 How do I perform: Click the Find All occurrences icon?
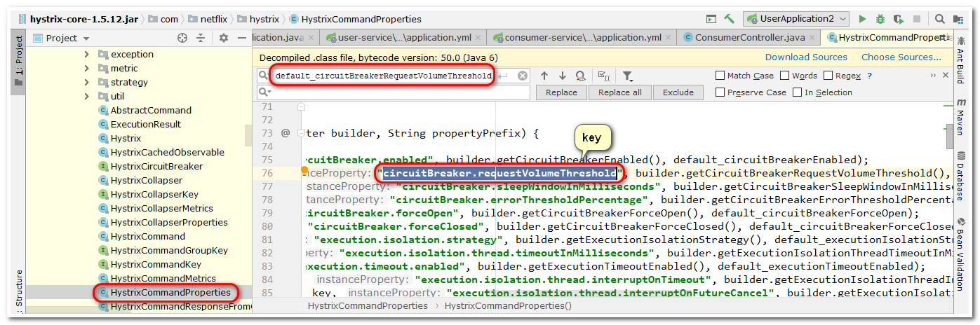click(x=581, y=76)
